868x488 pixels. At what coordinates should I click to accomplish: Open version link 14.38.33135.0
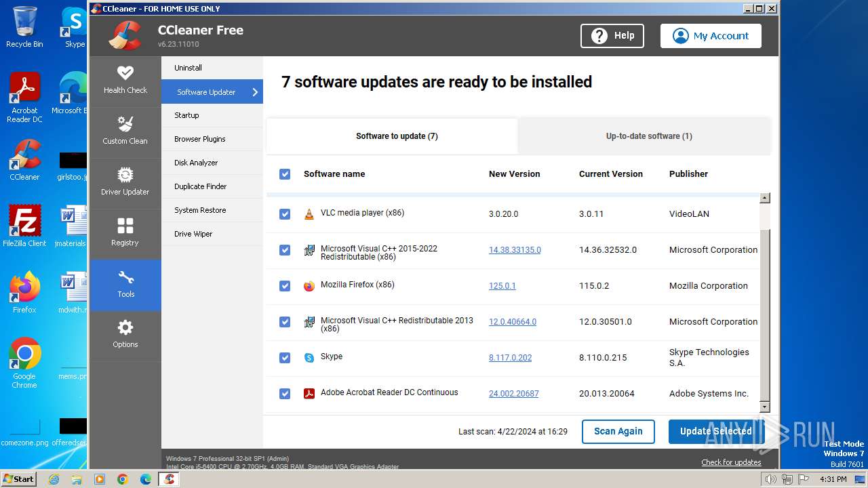pos(515,250)
